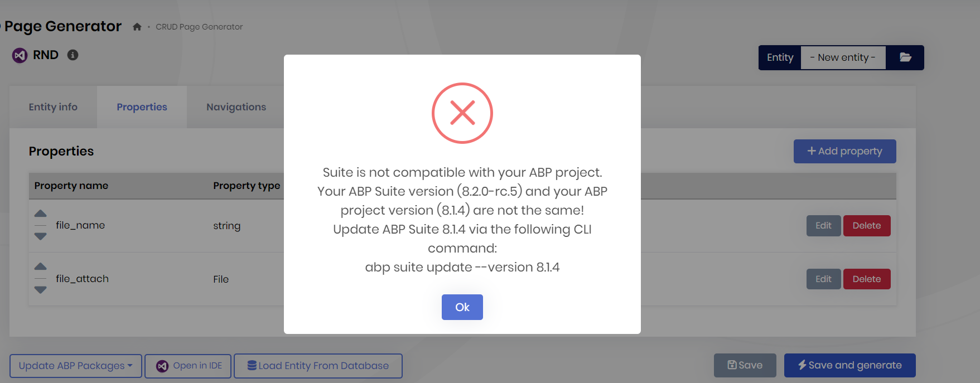Click the Visual Studio icon beside RND

point(20,55)
